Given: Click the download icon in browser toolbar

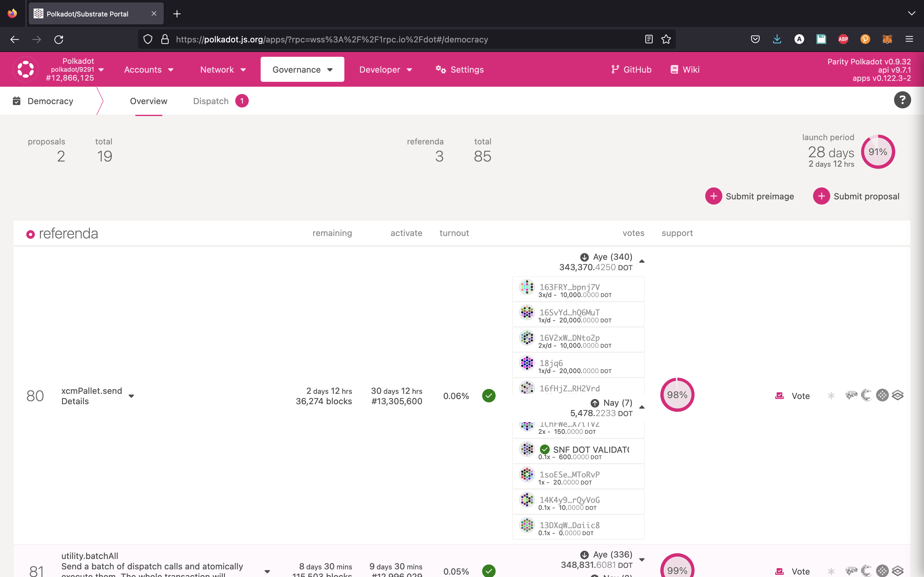Looking at the screenshot, I should 776,38.
